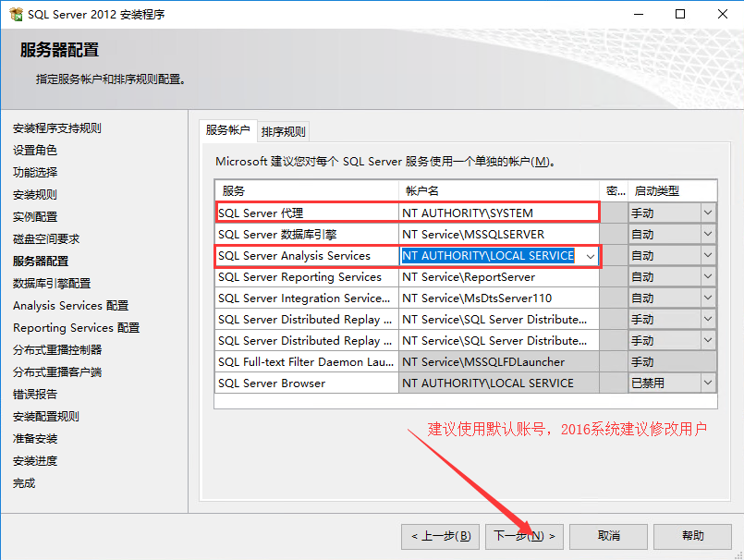Click startup type 手动 for Full-text Filter Daemon
744x560 pixels.
point(672,362)
